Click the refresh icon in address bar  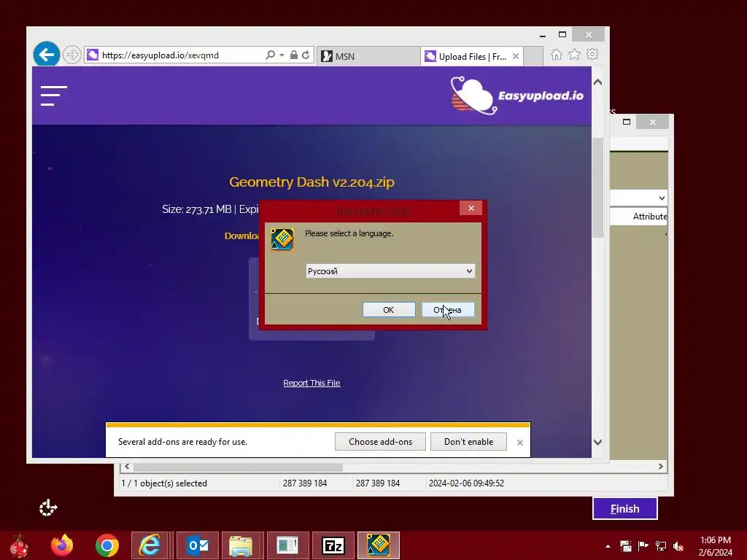click(306, 55)
